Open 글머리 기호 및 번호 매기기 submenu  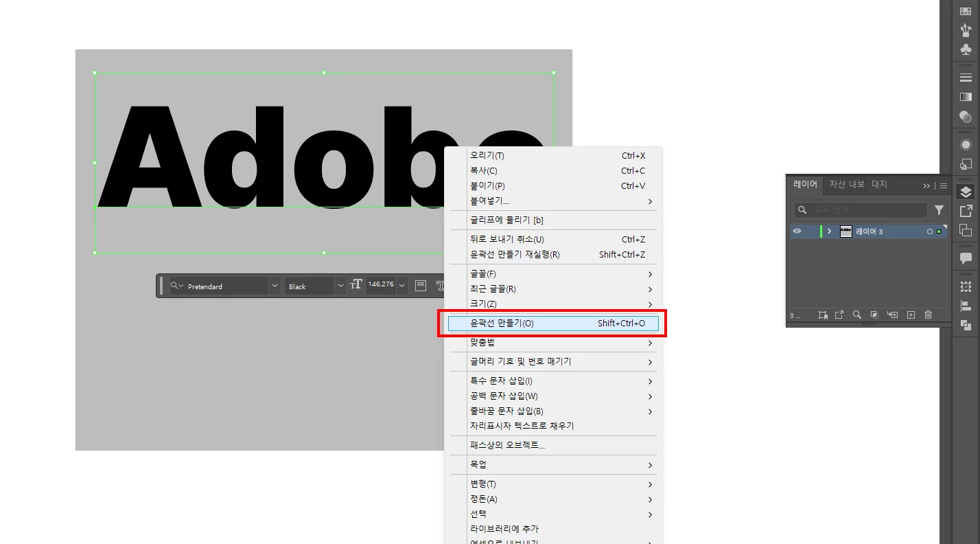(x=553, y=361)
